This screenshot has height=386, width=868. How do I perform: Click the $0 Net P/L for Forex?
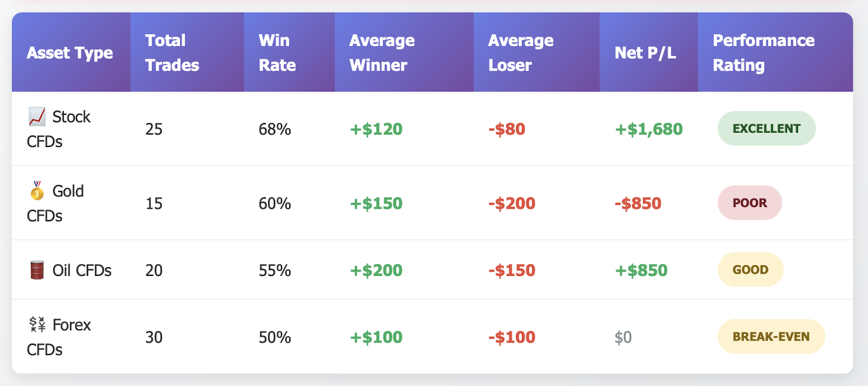point(623,337)
